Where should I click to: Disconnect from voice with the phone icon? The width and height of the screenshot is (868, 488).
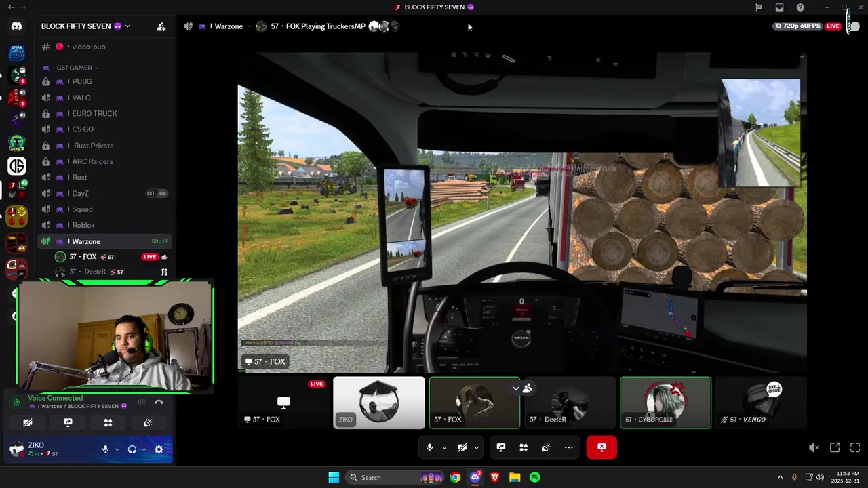pos(159,402)
